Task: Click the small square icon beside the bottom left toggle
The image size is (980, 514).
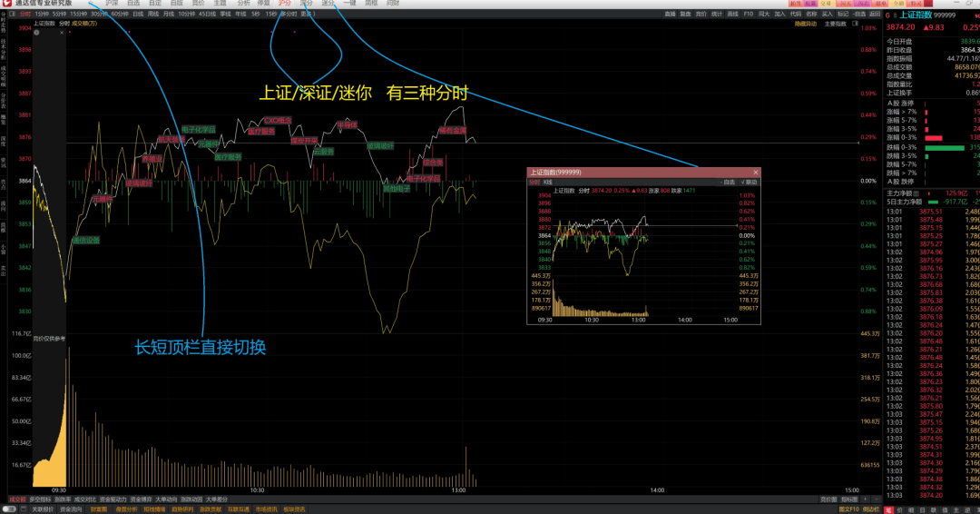Action: (x=24, y=509)
